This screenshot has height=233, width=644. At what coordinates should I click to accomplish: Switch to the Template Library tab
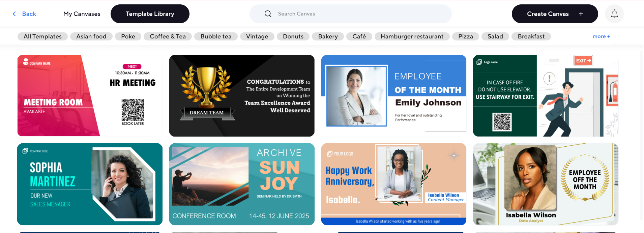(150, 14)
